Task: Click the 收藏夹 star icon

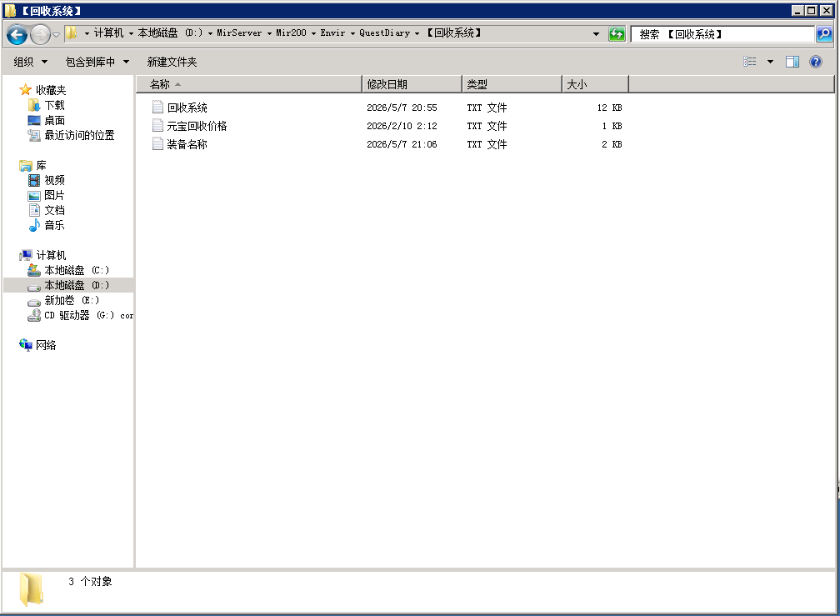Action: coord(25,89)
